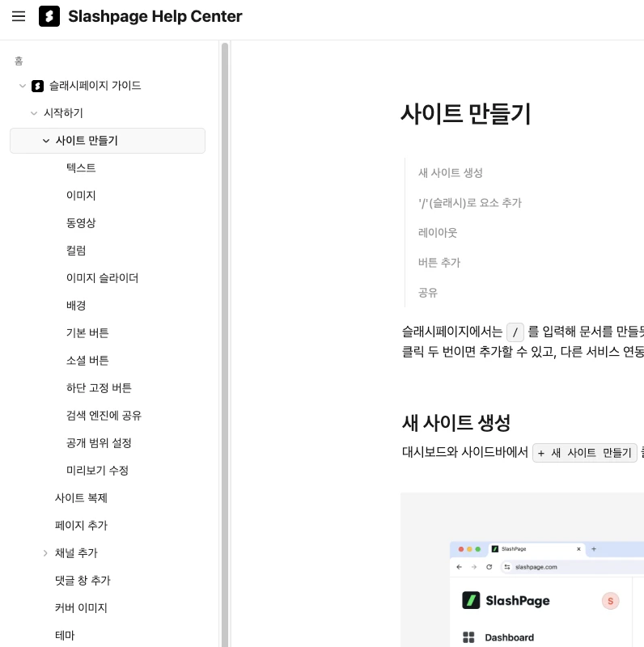Open the 커버 이미지 page
Viewport: 644px width, 647px height.
tap(81, 608)
